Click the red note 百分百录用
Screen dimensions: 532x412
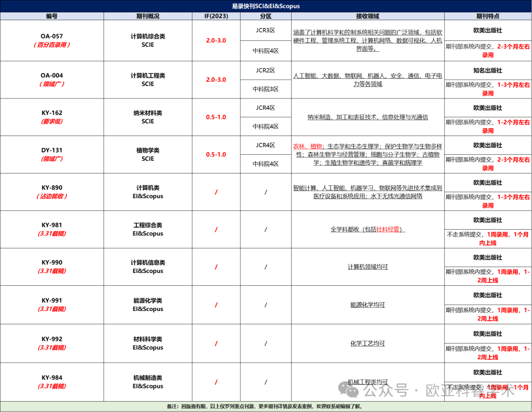click(x=52, y=45)
